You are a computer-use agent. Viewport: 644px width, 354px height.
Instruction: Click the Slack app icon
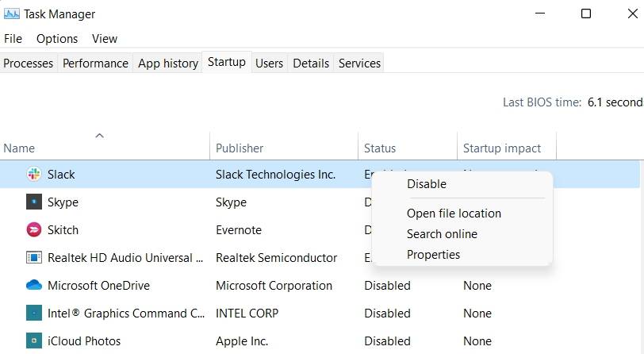(33, 175)
